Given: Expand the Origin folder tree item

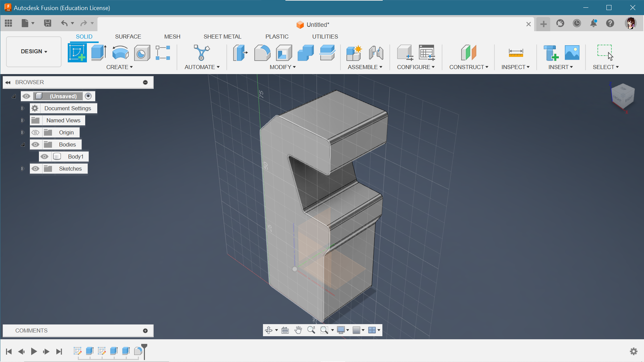Looking at the screenshot, I should click(23, 132).
